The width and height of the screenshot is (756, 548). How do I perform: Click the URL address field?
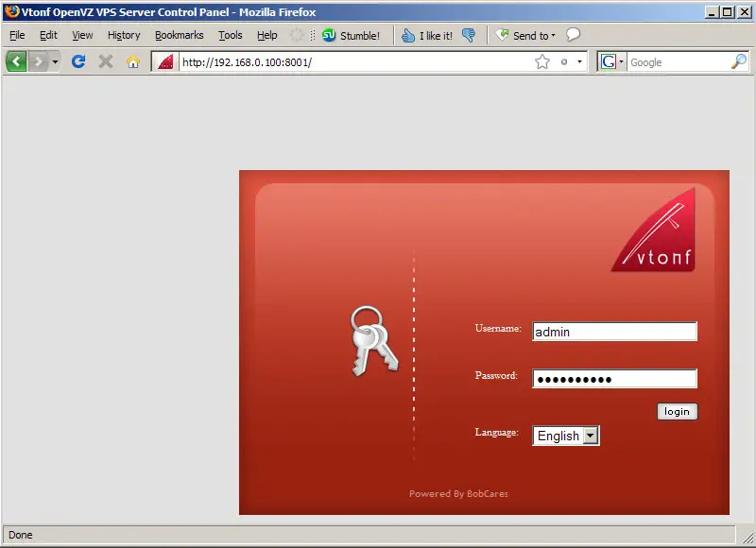point(356,61)
